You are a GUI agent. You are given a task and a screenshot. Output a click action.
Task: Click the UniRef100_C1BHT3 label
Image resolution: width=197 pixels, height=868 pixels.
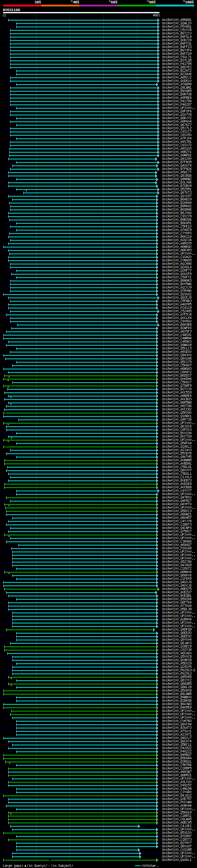[x=176, y=525]
